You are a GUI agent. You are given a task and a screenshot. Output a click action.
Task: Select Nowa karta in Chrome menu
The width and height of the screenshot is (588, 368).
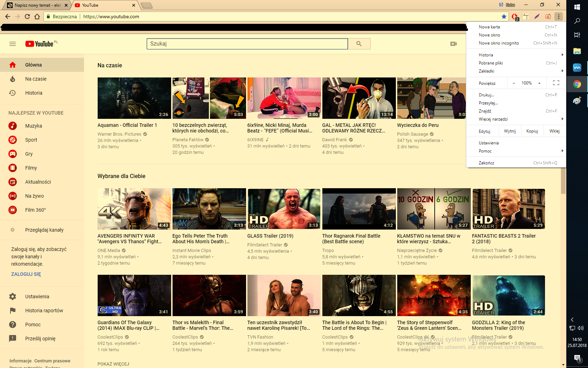516,27
